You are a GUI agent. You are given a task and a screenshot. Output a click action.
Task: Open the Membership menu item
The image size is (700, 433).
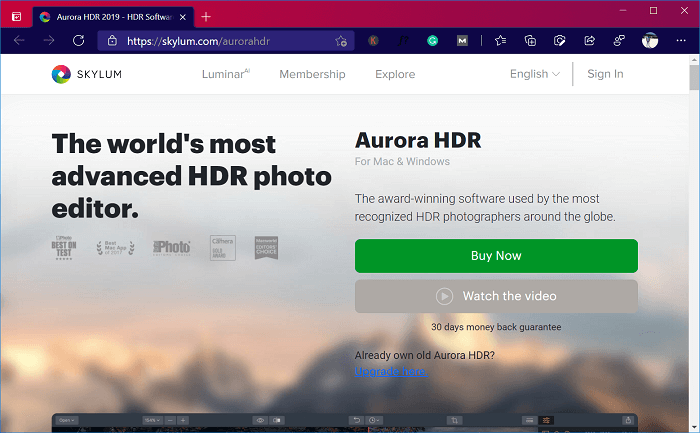pyautogui.click(x=312, y=74)
